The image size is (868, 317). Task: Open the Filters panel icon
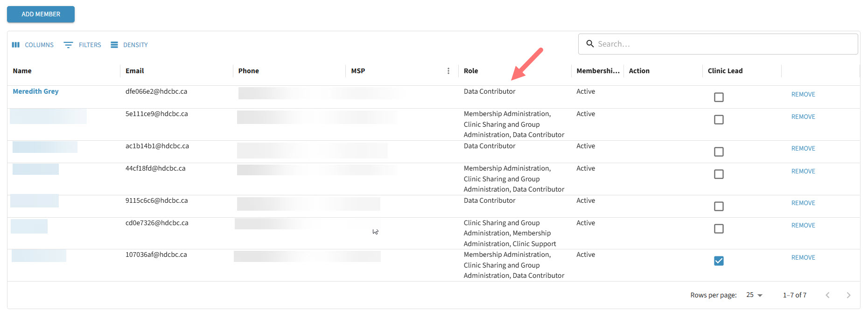pyautogui.click(x=68, y=45)
